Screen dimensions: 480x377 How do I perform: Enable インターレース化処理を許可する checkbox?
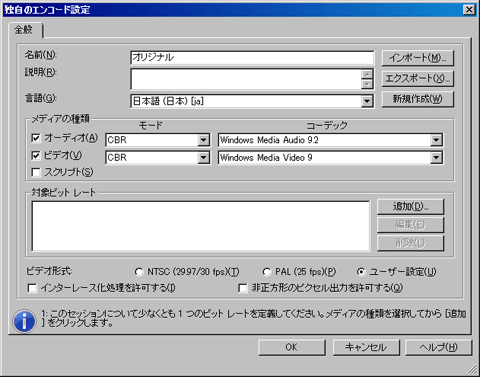[x=32, y=288]
